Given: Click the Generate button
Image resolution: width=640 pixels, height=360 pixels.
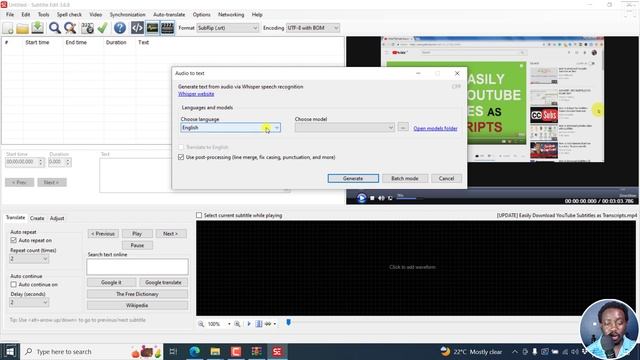Looking at the screenshot, I should (353, 178).
